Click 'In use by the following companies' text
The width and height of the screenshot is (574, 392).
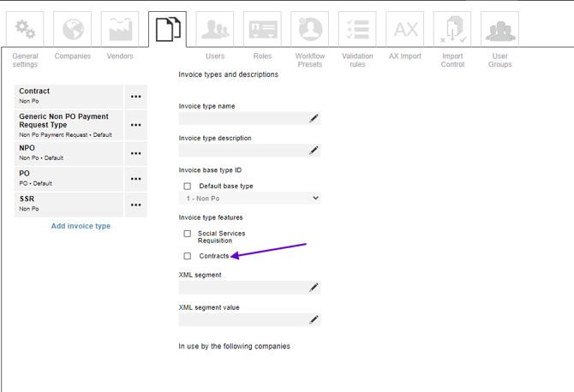pos(234,346)
